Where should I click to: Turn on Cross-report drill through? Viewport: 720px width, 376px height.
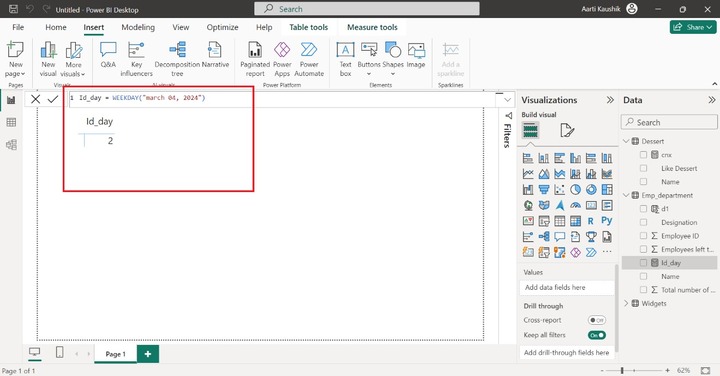596,320
